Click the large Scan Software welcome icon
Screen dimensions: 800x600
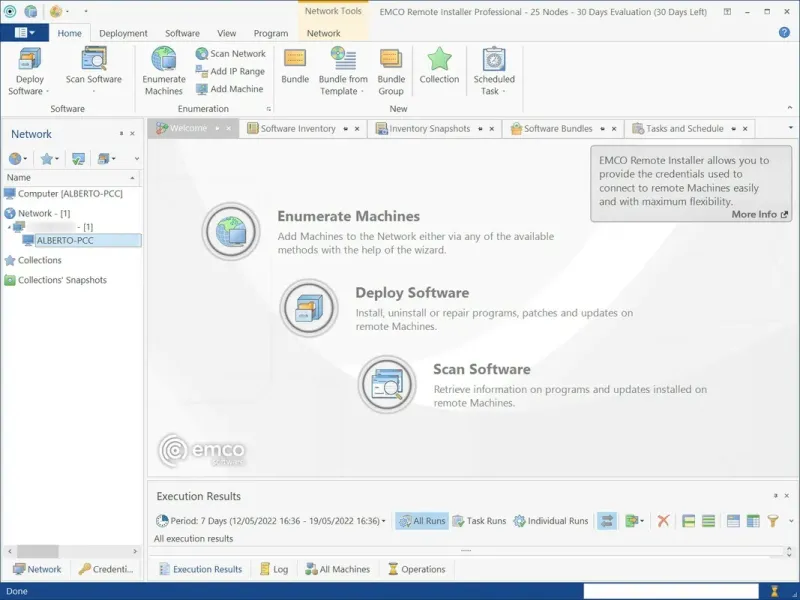pyautogui.click(x=387, y=385)
